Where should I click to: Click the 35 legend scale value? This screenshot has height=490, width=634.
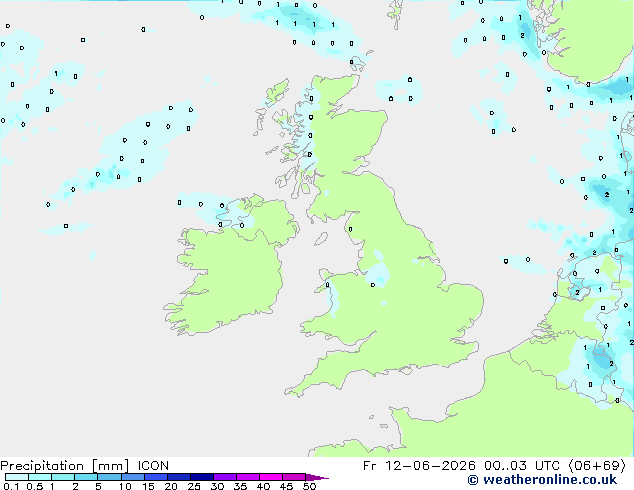click(240, 486)
